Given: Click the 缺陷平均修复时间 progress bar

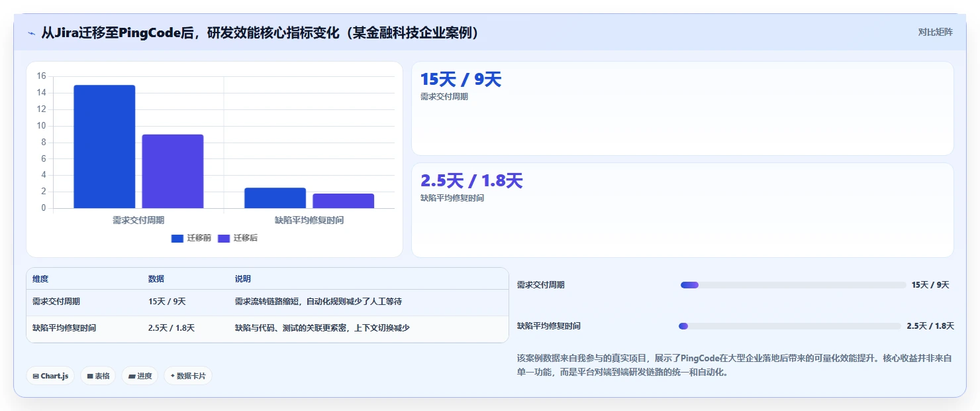Looking at the screenshot, I should [x=790, y=326].
